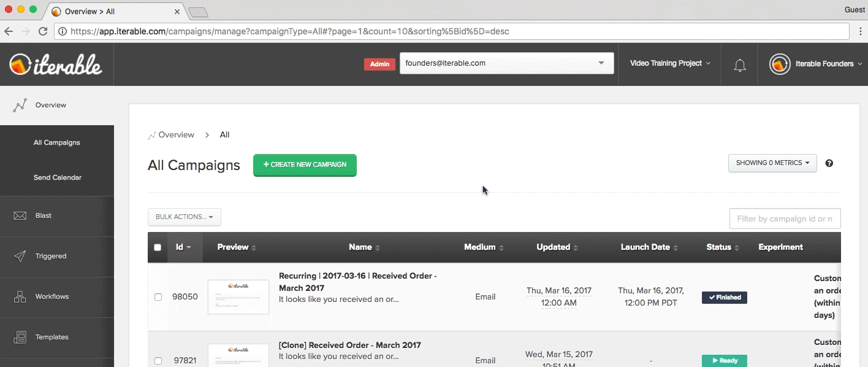The width and height of the screenshot is (868, 367).
Task: Select Overview in the sidebar
Action: pyautogui.click(x=57, y=106)
